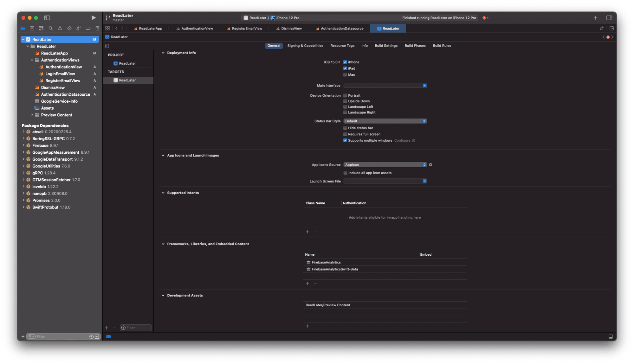Uncheck Supports multiple windows
This screenshot has height=364, width=634.
[345, 141]
